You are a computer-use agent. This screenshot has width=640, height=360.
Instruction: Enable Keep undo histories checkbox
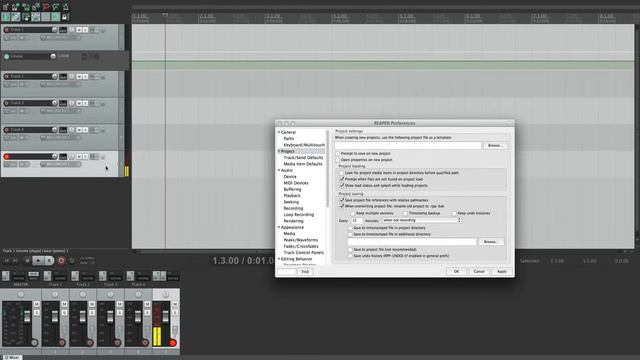click(454, 213)
